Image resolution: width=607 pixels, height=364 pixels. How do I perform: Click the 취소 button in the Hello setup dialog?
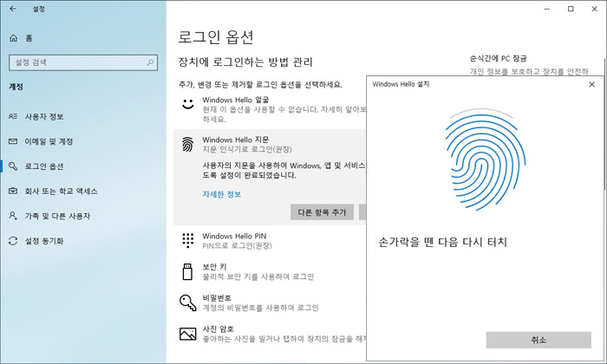click(x=538, y=340)
